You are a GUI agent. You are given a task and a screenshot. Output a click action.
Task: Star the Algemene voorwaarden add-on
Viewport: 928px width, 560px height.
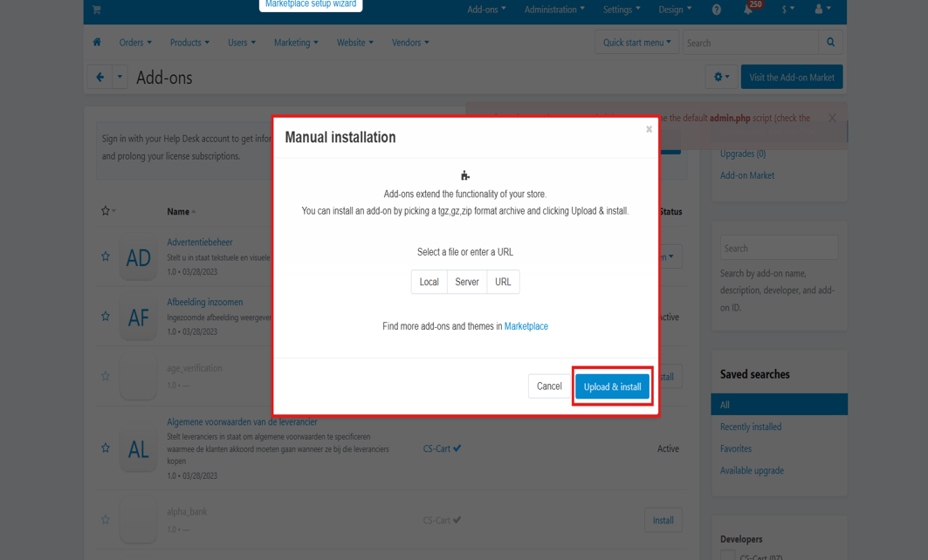106,448
